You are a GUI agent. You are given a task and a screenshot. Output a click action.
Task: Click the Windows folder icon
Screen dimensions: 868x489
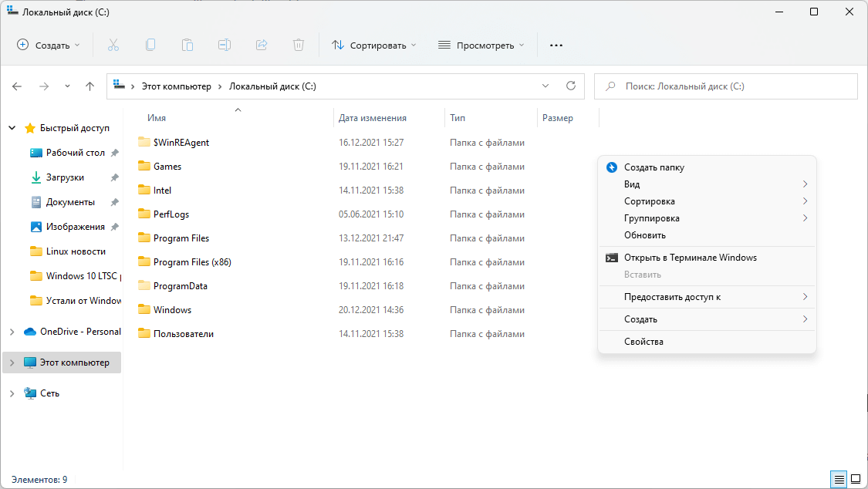pyautogui.click(x=144, y=309)
